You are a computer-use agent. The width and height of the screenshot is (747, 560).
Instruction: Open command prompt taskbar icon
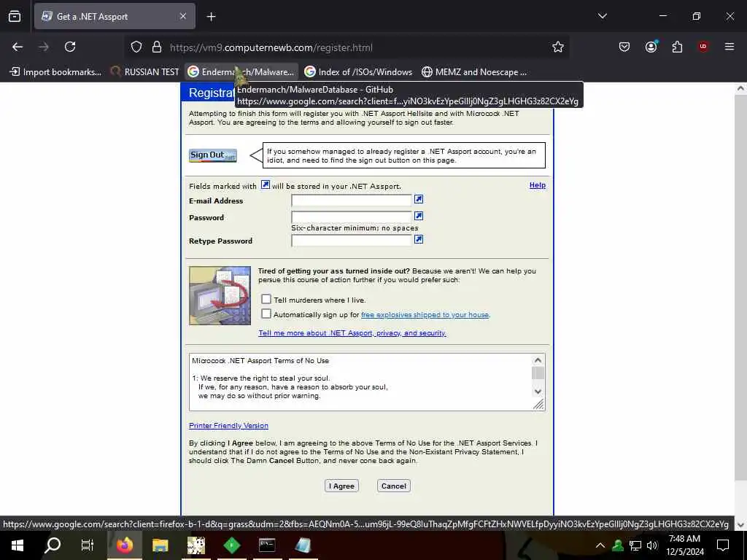(x=267, y=545)
